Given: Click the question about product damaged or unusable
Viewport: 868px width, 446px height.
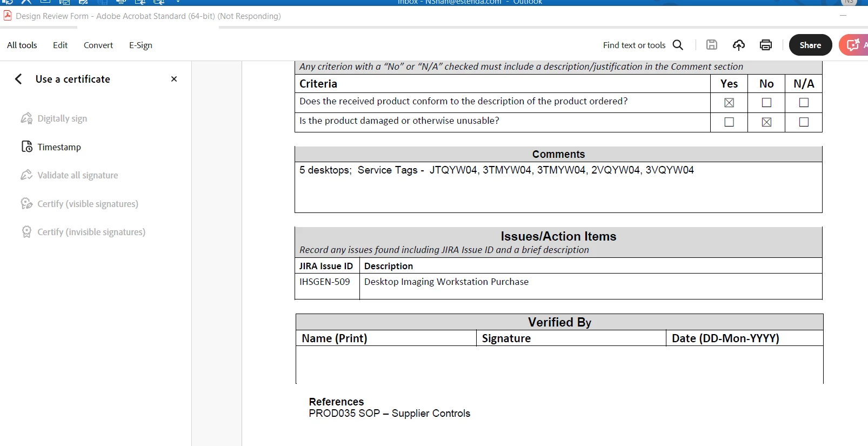Looking at the screenshot, I should click(399, 121).
